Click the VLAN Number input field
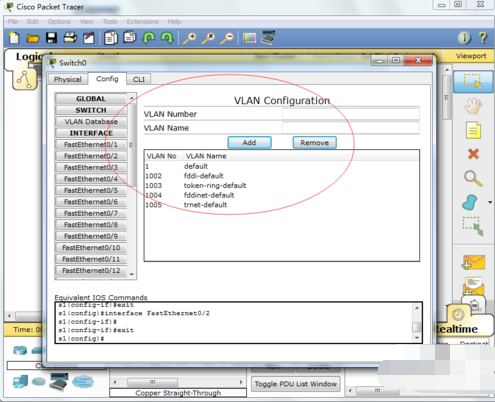 pyautogui.click(x=351, y=114)
